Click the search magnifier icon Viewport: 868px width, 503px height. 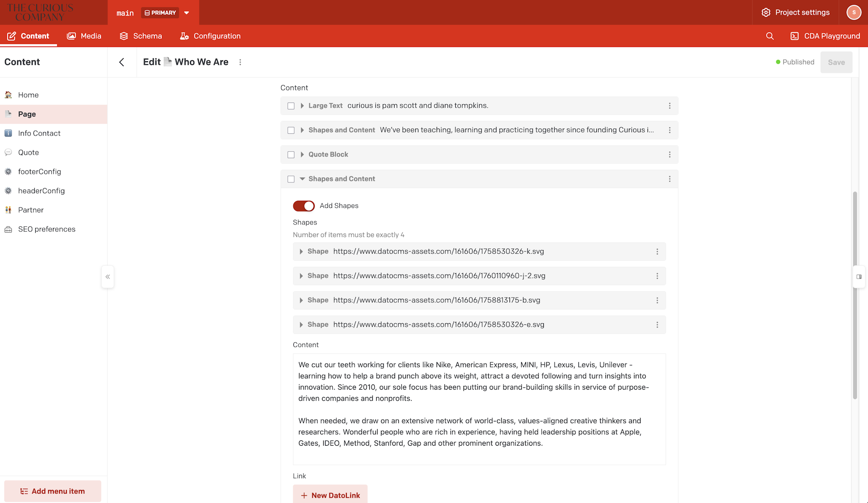click(769, 36)
